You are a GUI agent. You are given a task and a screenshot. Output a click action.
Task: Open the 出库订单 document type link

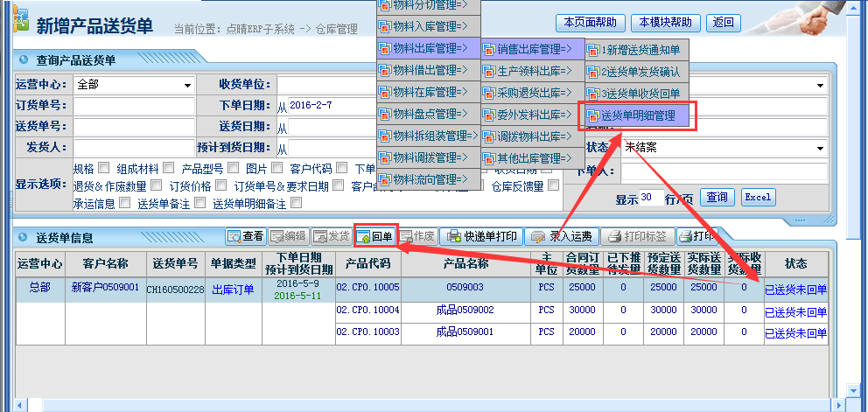click(x=233, y=290)
